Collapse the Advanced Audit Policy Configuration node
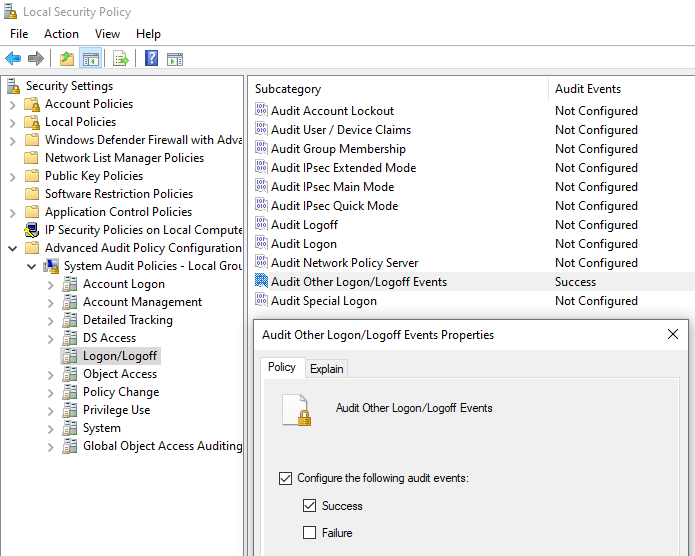 [13, 248]
